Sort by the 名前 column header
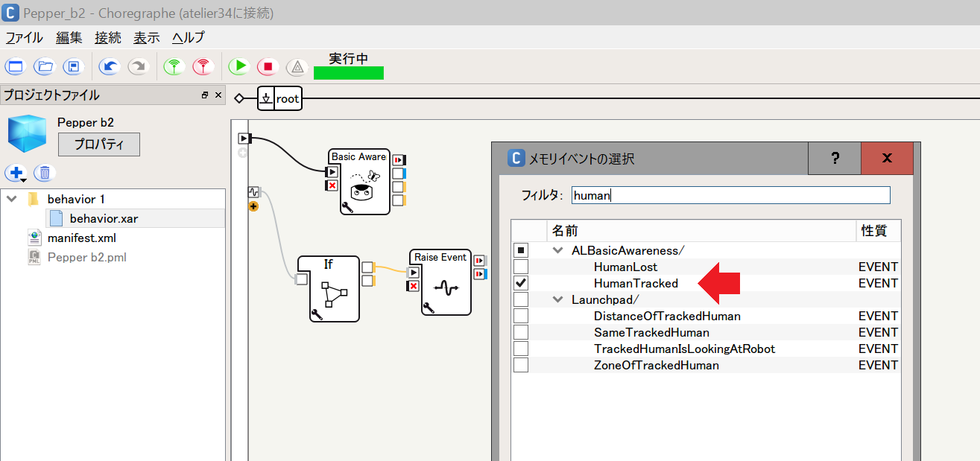Screen dimensions: 980x461 click(x=701, y=231)
